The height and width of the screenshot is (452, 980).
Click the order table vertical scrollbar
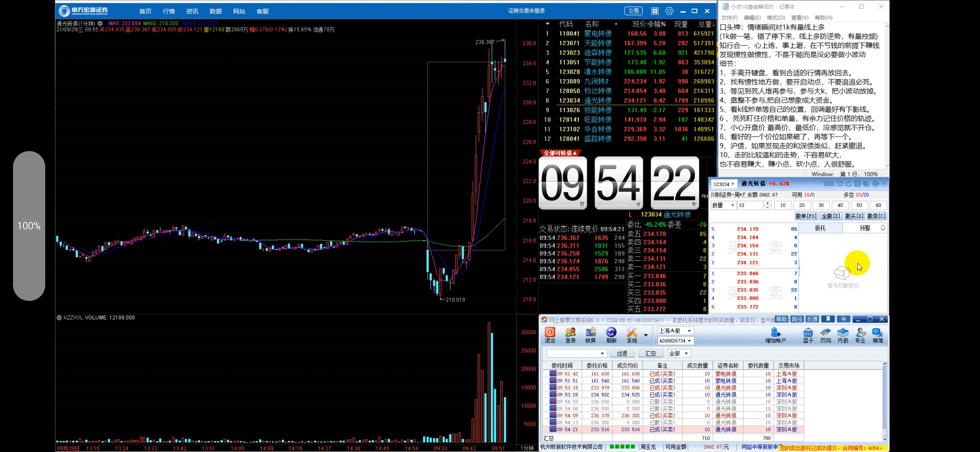pyautogui.click(x=885, y=401)
